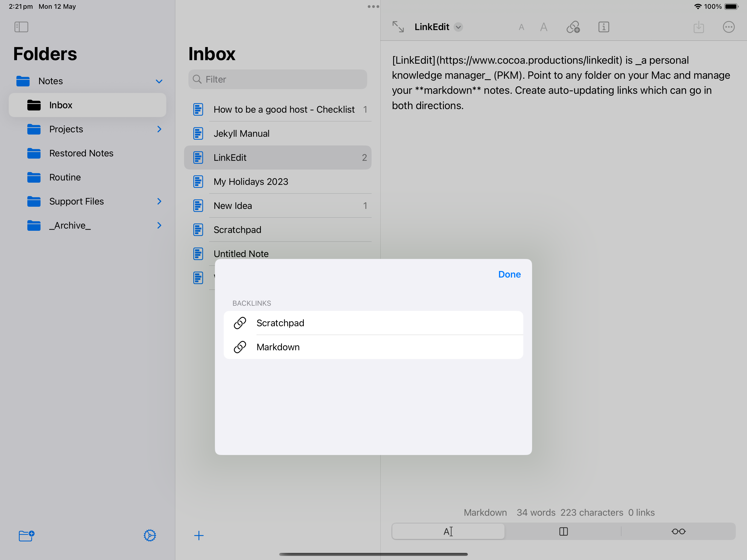The height and width of the screenshot is (560, 747).
Task: Open the LinkEdit note in list
Action: tap(278, 157)
